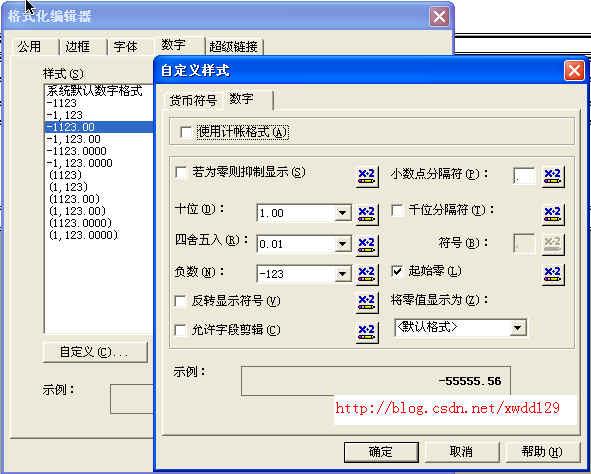
Task: Expand the 十位 dropdown showing 1.00
Action: pyautogui.click(x=342, y=213)
